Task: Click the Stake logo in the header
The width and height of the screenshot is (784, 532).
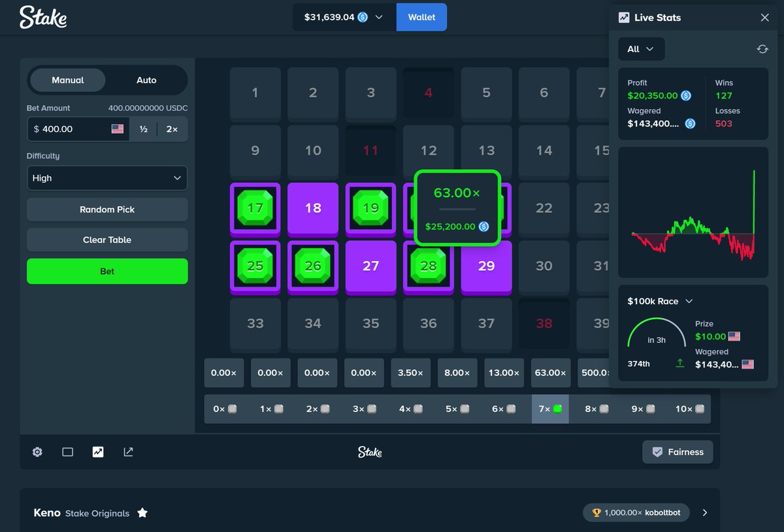Action: (x=43, y=18)
